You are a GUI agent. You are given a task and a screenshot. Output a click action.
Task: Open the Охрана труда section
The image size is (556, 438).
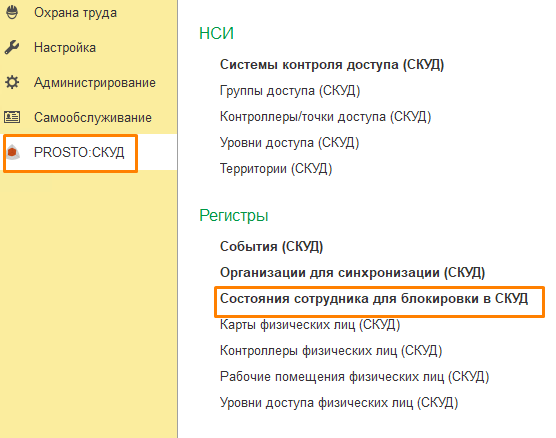click(75, 13)
